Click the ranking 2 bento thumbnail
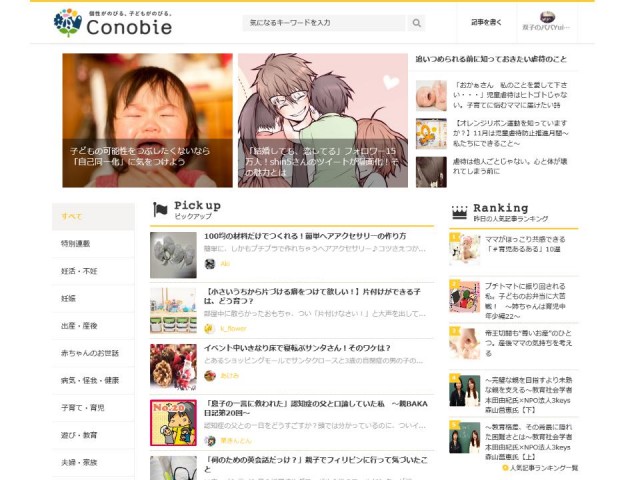 click(x=464, y=296)
